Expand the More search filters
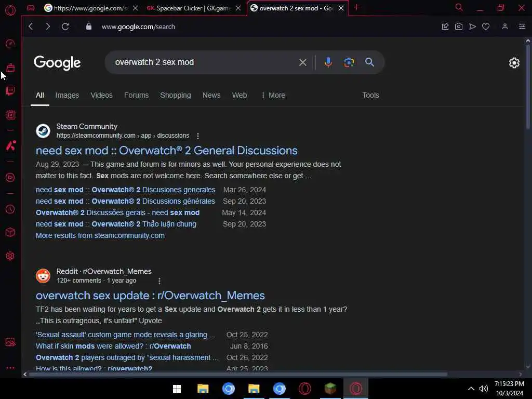The width and height of the screenshot is (532, 399). pyautogui.click(x=273, y=96)
